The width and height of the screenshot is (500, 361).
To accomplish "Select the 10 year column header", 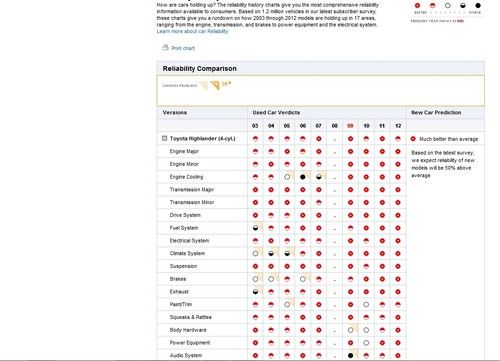I will point(366,126).
